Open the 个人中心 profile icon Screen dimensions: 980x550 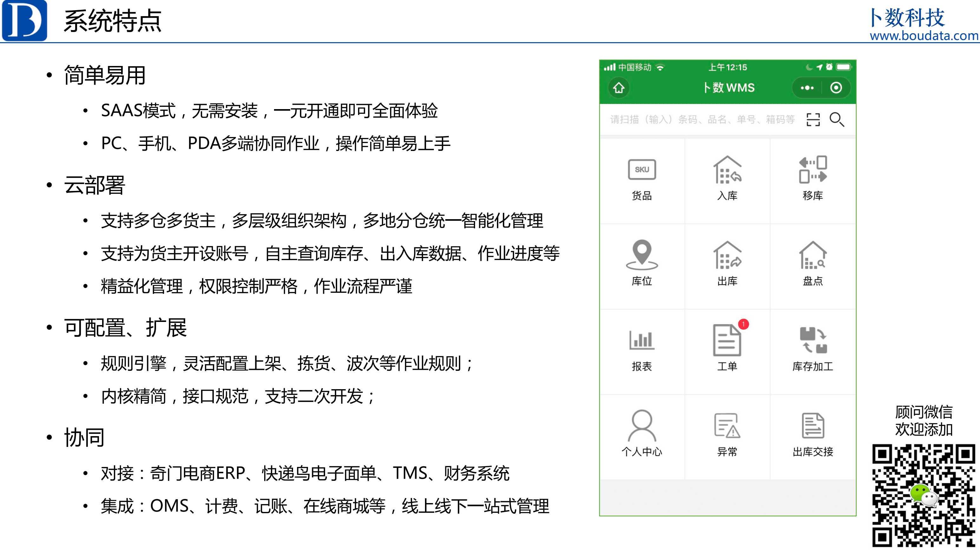tap(642, 425)
